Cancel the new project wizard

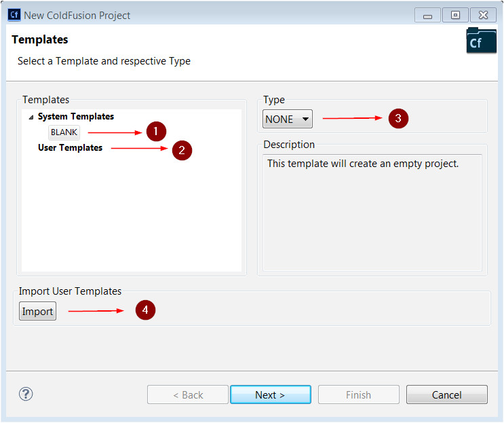click(x=446, y=394)
